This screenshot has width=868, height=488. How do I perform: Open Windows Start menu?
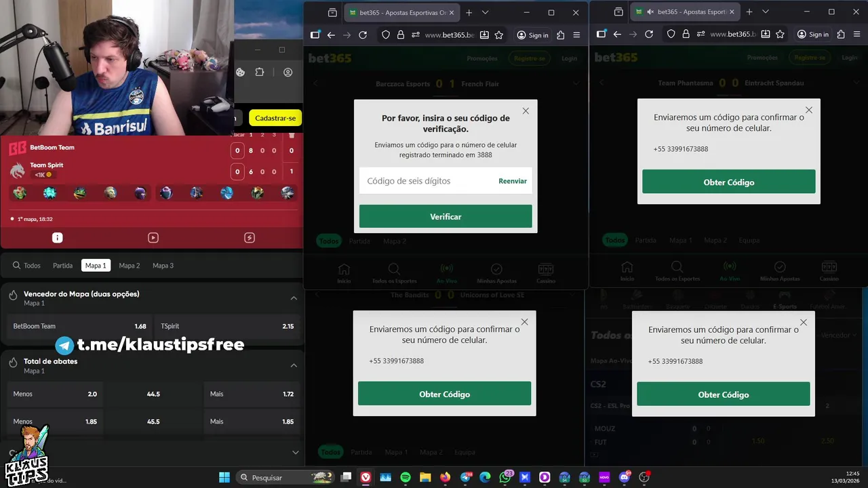[224, 477]
